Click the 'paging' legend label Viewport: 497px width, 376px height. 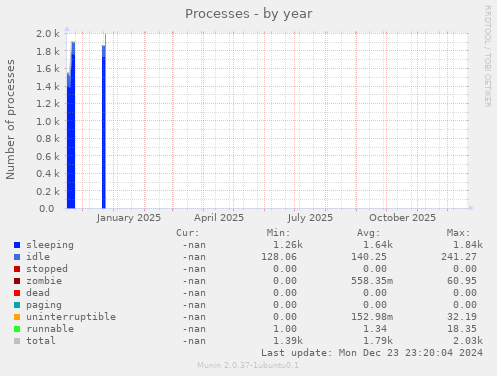click(44, 305)
